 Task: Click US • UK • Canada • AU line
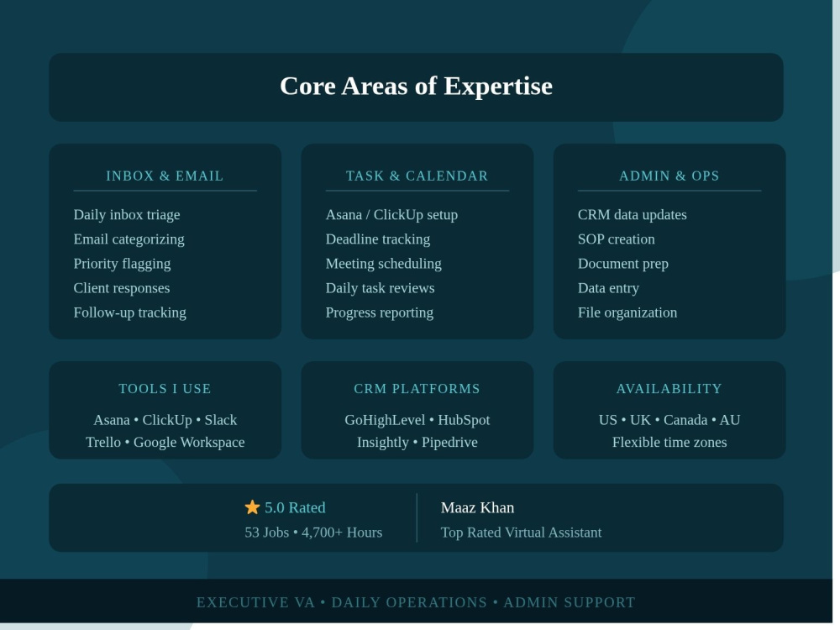tap(669, 420)
